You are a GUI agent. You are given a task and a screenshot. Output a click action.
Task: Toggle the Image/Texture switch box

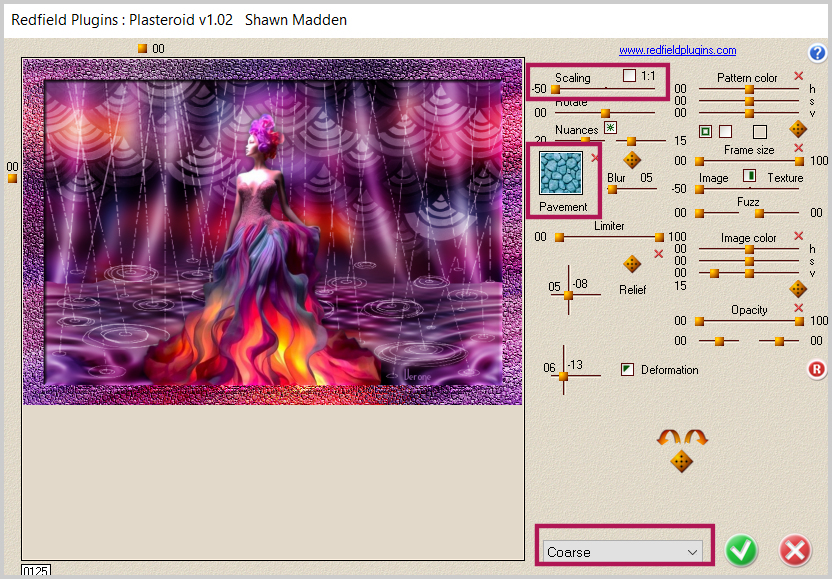[749, 175]
